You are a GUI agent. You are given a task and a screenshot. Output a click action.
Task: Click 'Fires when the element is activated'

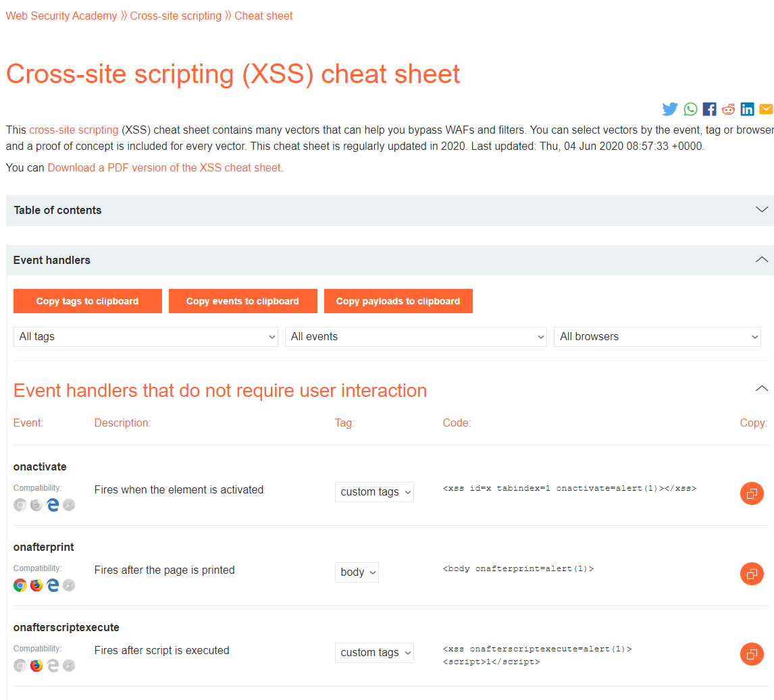tap(179, 490)
